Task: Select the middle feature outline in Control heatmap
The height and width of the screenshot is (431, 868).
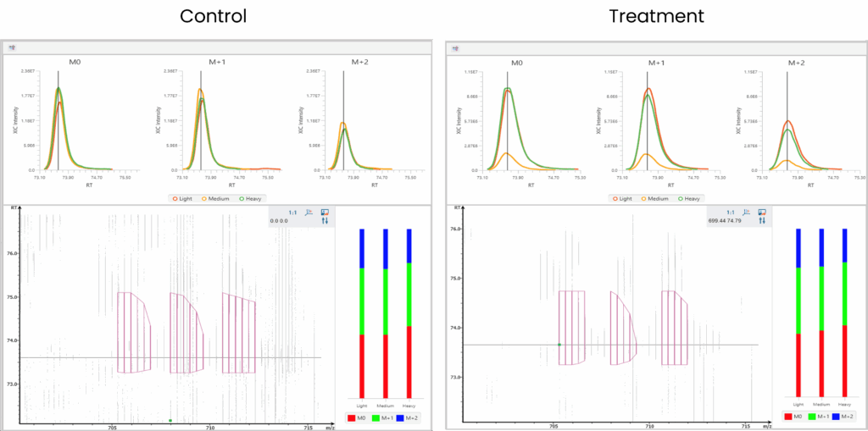Action: pyautogui.click(x=186, y=333)
